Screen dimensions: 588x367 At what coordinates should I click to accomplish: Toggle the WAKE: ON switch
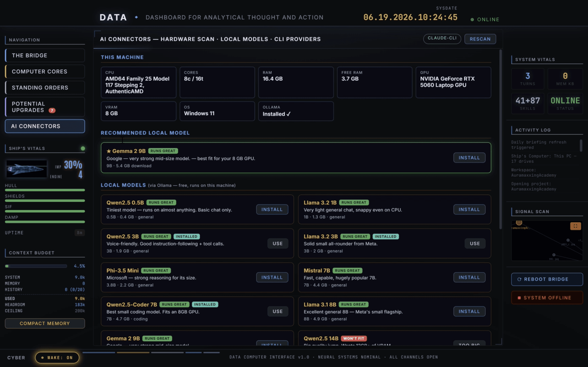[x=57, y=358]
